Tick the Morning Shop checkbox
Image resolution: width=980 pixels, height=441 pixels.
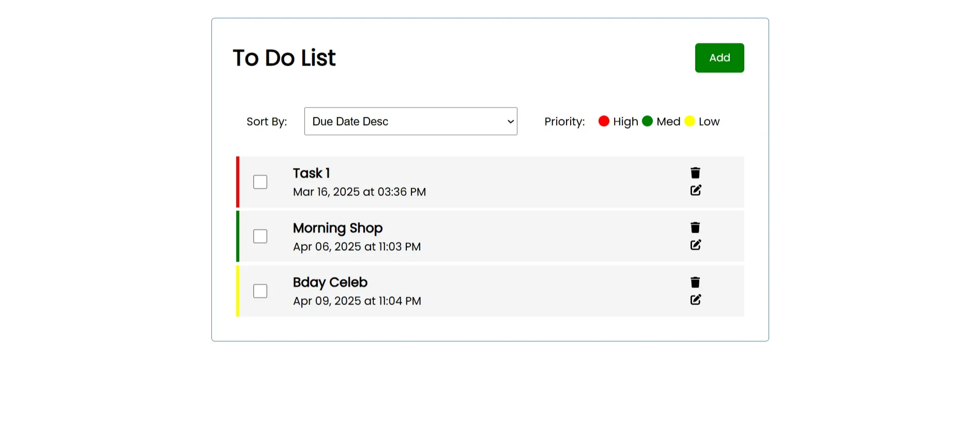pyautogui.click(x=260, y=236)
